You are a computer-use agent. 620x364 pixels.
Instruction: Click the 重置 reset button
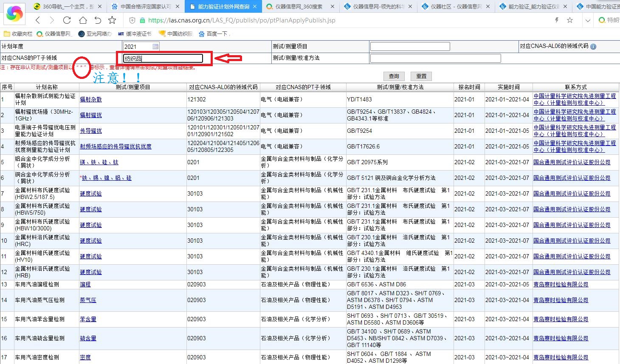click(421, 76)
